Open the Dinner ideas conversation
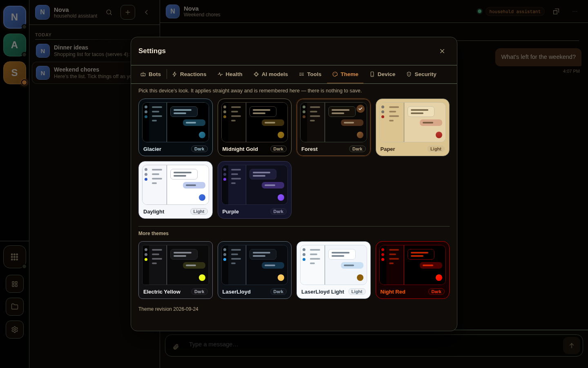 coord(94,51)
